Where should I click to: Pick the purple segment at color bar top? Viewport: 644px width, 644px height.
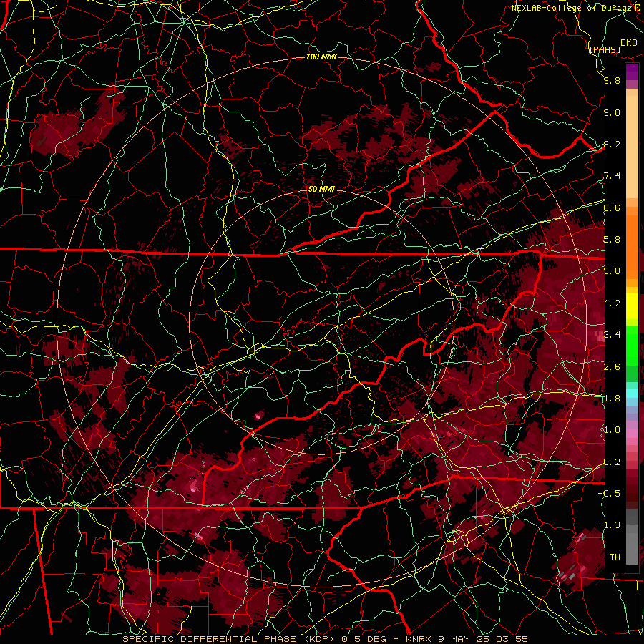click(632, 72)
